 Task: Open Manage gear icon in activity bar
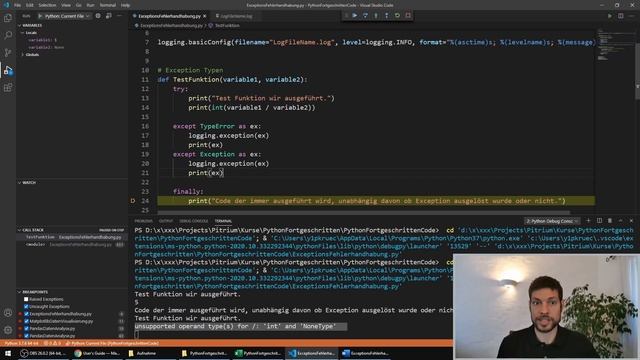[x=8, y=330]
